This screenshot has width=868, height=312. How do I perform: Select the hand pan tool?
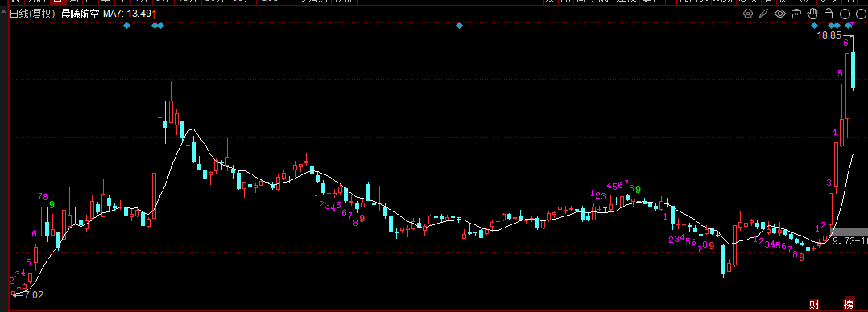(x=812, y=14)
